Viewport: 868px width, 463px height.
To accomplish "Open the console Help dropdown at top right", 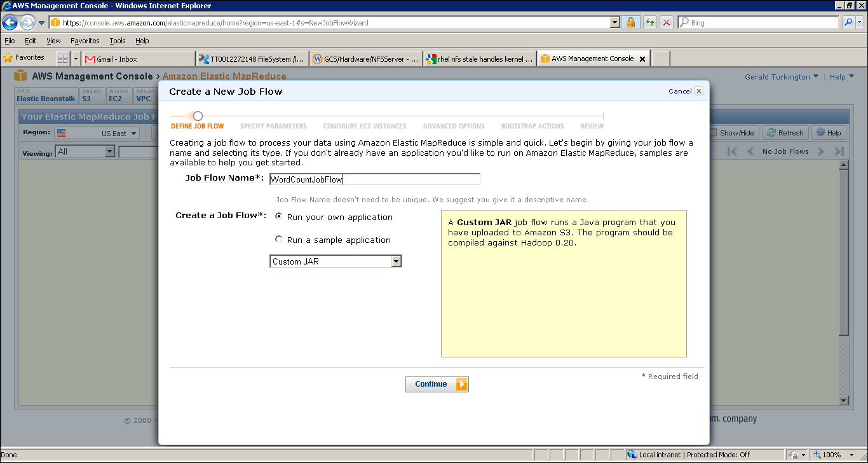I will (842, 77).
